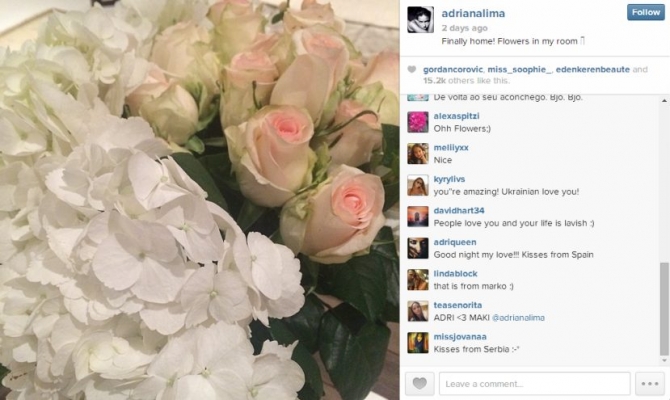Click melliyxx's avatar thumbnail

[418, 154]
